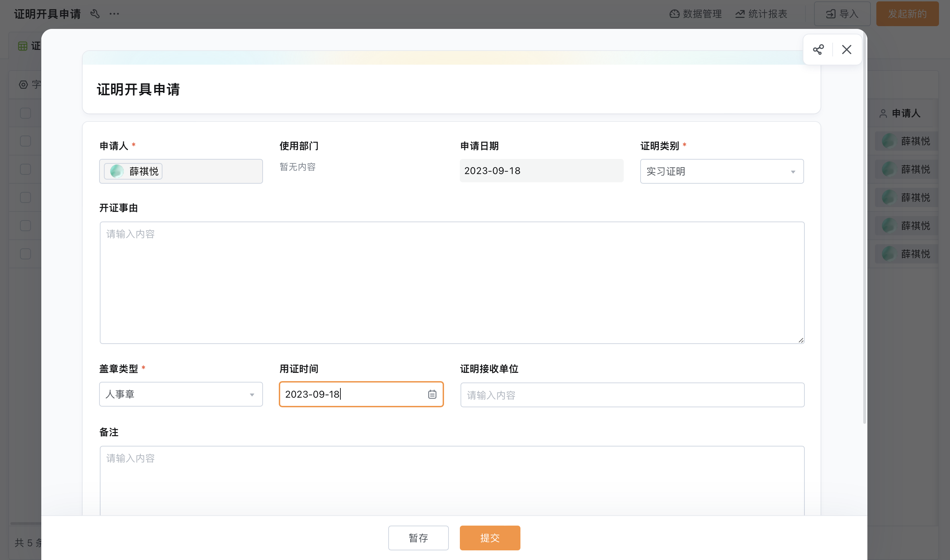
Task: Click the 暂存 button
Action: coord(418,538)
